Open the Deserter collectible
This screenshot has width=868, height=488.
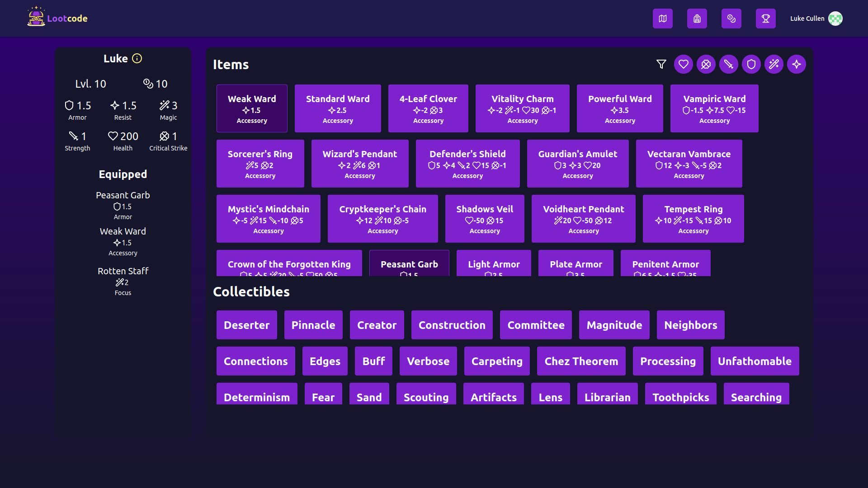247,325
